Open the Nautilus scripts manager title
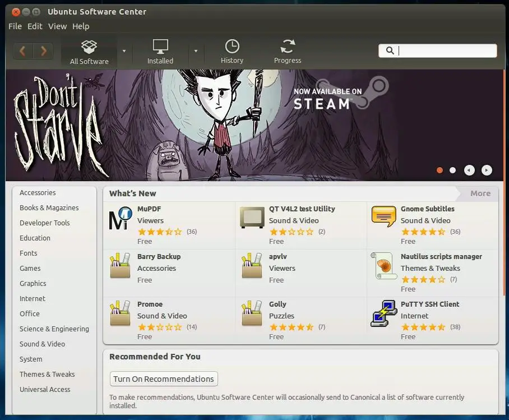509x420 pixels. [441, 257]
